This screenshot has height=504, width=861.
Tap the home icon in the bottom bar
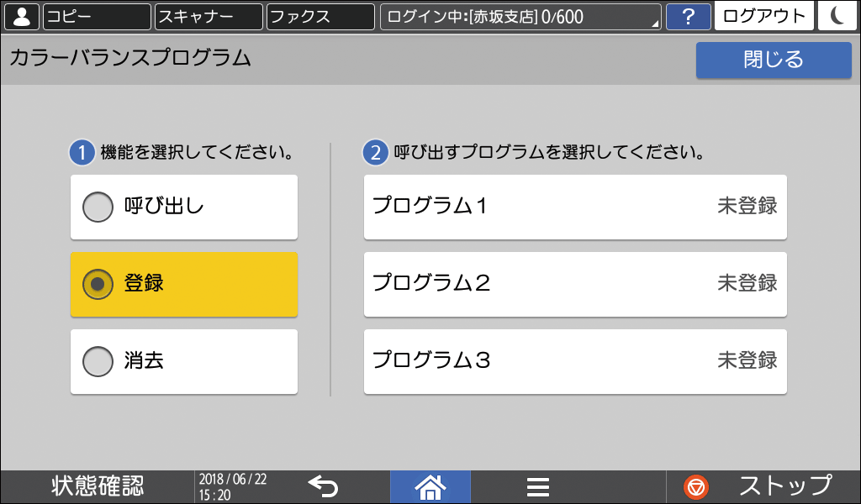click(430, 486)
